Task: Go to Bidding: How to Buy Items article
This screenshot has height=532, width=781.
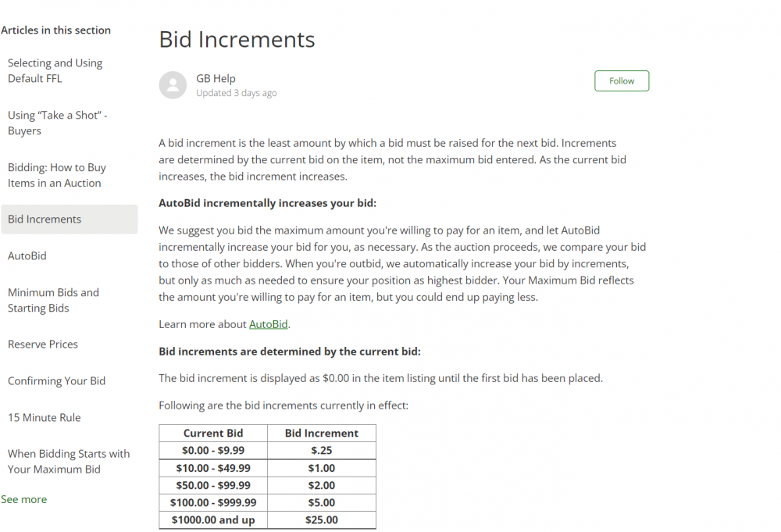Action: click(57, 175)
